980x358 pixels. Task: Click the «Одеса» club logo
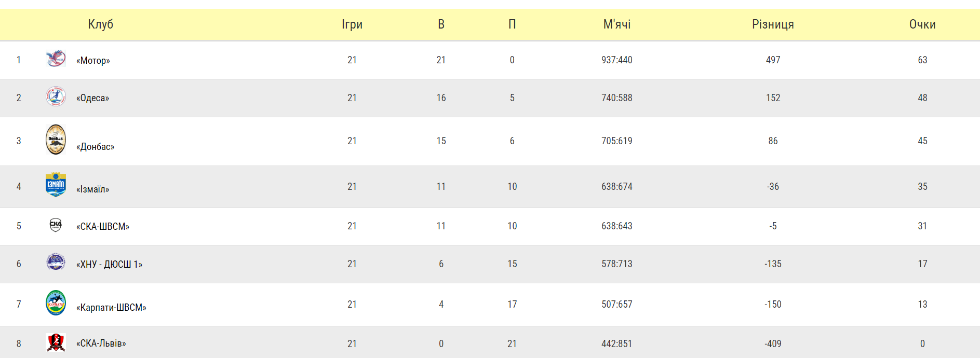tap(56, 97)
